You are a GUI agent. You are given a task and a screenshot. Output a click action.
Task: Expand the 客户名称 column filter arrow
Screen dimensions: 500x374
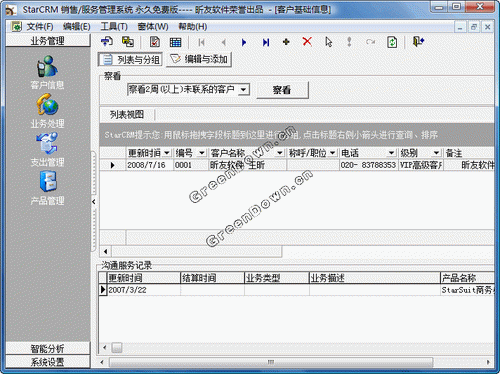(280, 153)
